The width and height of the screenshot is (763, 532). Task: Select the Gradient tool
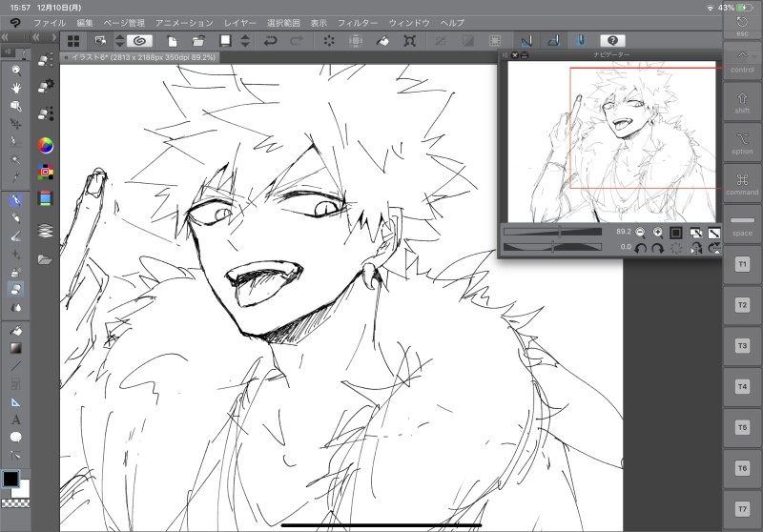(16, 348)
